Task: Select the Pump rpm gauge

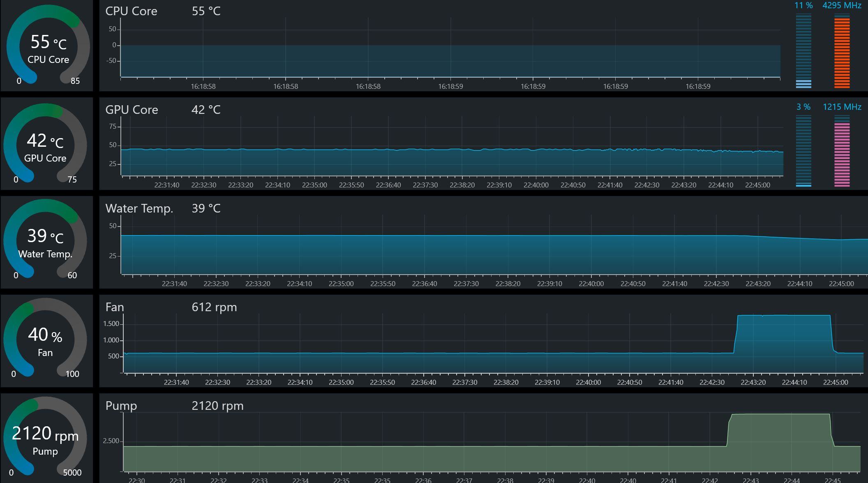Action: click(x=45, y=438)
